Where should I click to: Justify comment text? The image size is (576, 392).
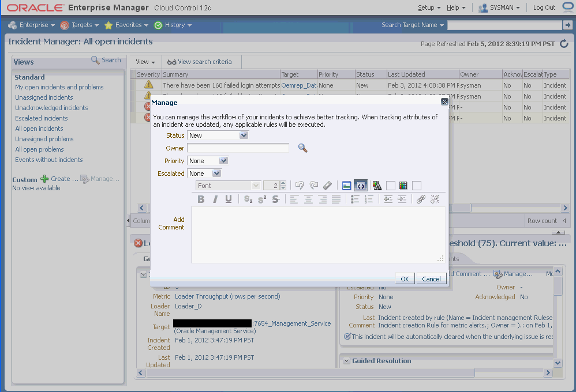pyautogui.click(x=336, y=199)
